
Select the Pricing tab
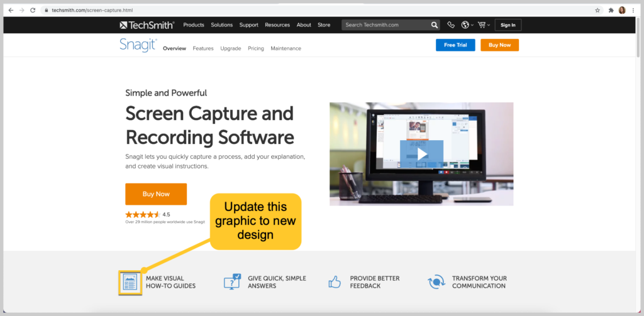click(256, 48)
